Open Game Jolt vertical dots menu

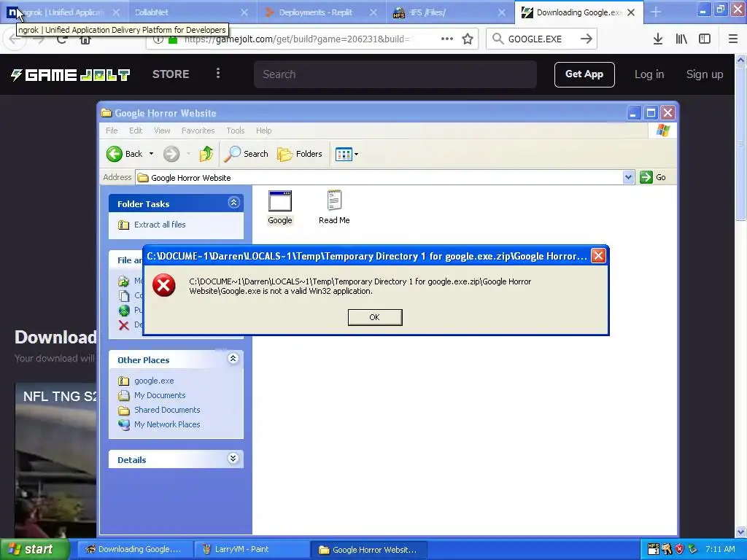click(218, 74)
